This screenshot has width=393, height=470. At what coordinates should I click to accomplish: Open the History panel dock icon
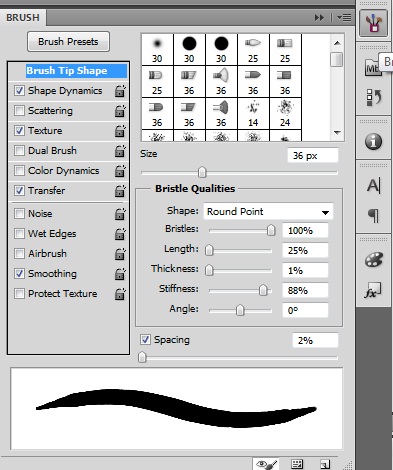pyautogui.click(x=373, y=97)
